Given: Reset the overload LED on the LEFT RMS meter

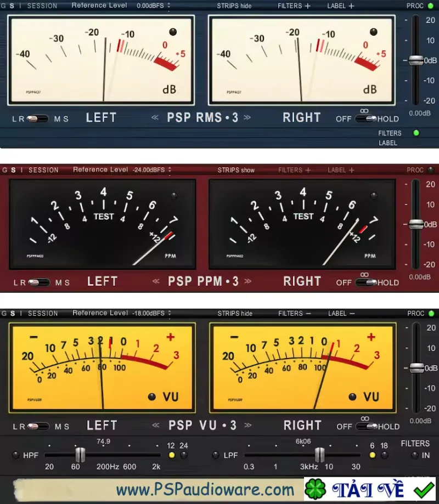Looking at the screenshot, I should tap(173, 32).
